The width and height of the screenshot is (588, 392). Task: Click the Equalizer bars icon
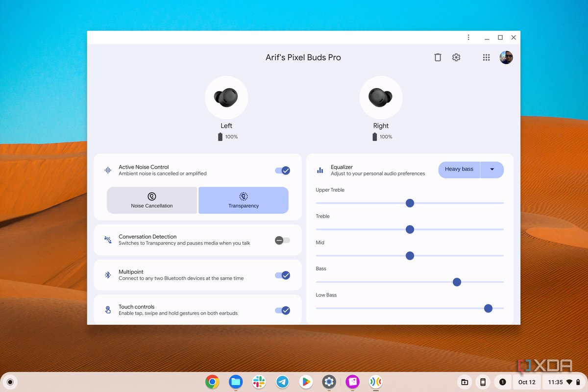tap(320, 170)
